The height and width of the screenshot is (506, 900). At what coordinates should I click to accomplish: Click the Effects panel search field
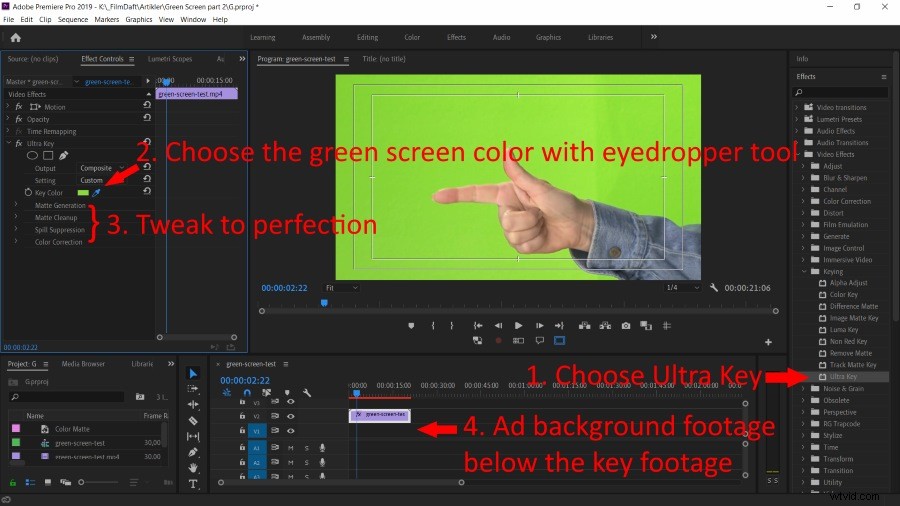841,92
